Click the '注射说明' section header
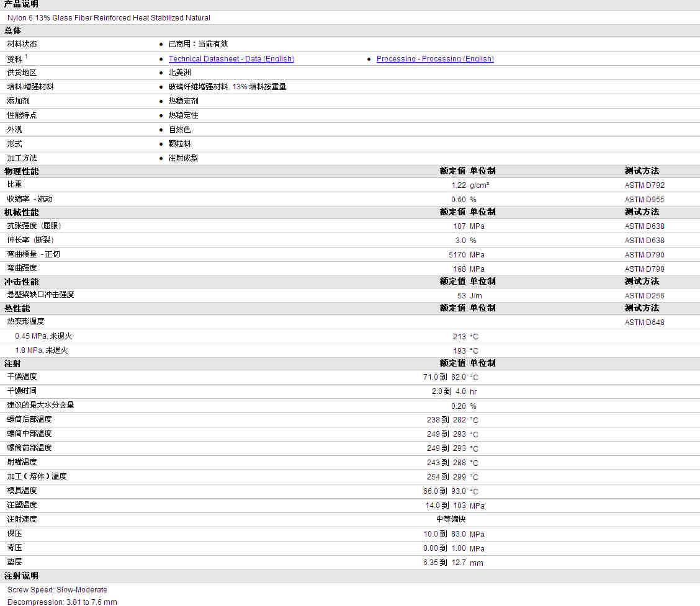This screenshot has width=700, height=606. [x=22, y=576]
